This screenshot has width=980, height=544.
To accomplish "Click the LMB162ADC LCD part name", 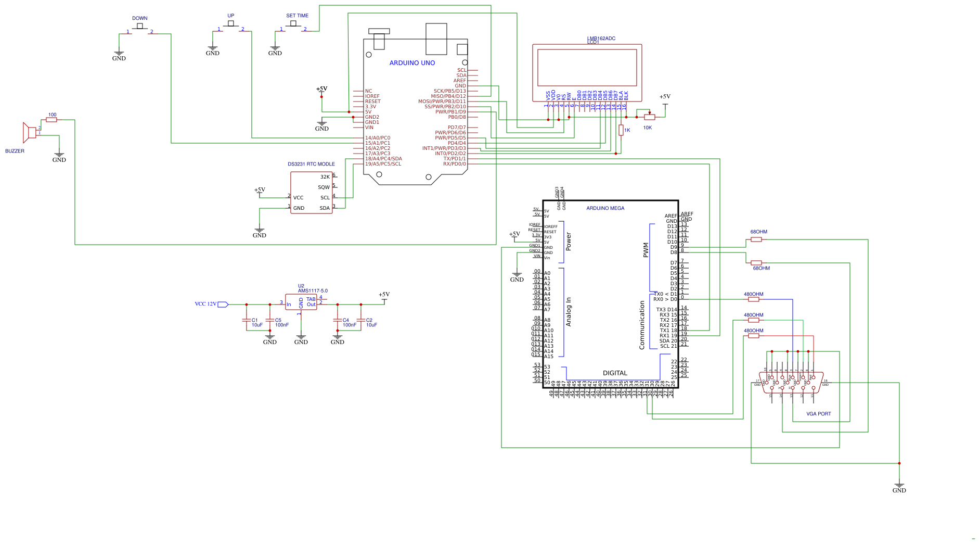I will [601, 39].
